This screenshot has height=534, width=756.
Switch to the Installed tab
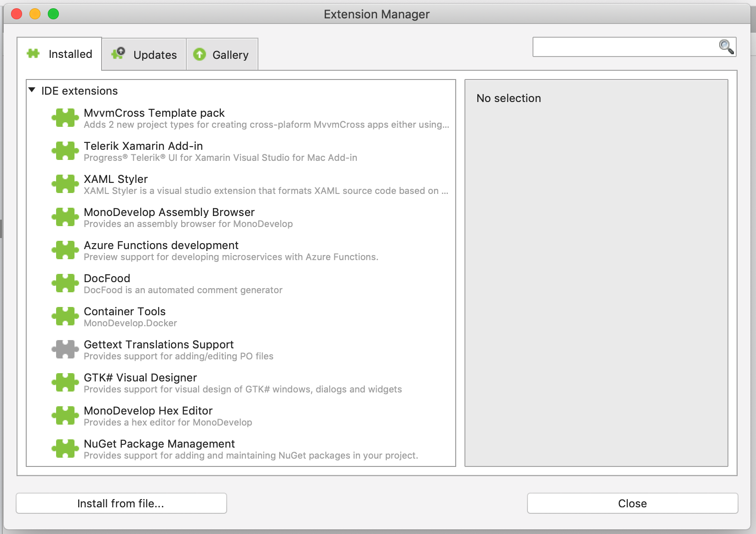tap(59, 54)
